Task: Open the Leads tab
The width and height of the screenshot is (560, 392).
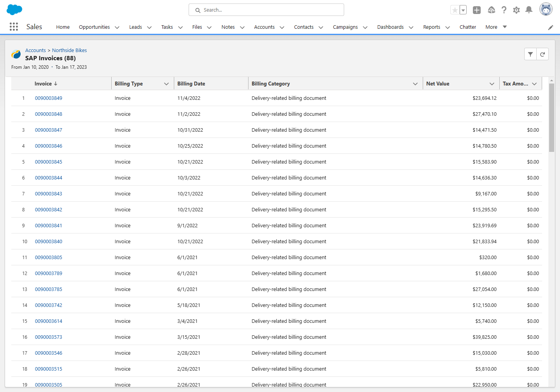Action: [x=136, y=27]
